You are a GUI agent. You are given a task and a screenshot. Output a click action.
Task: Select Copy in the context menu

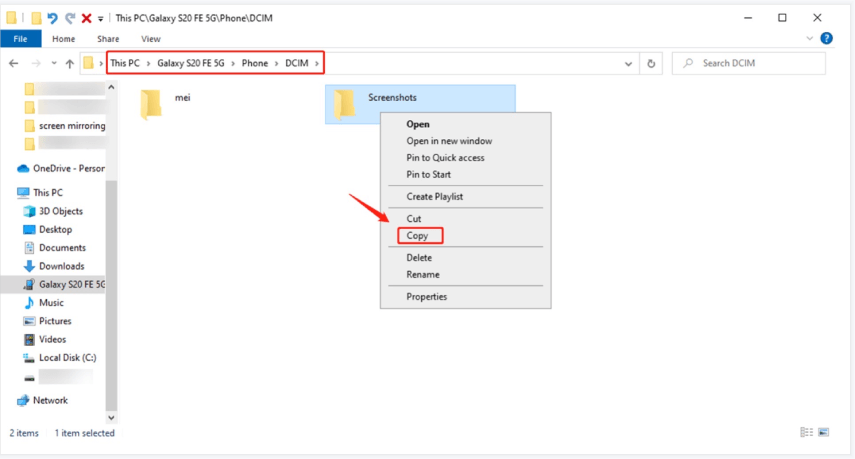[x=417, y=236]
